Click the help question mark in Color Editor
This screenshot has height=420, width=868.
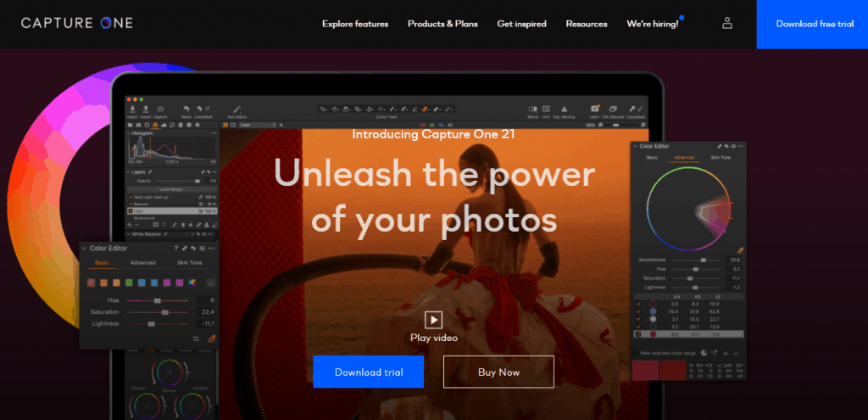(175, 248)
